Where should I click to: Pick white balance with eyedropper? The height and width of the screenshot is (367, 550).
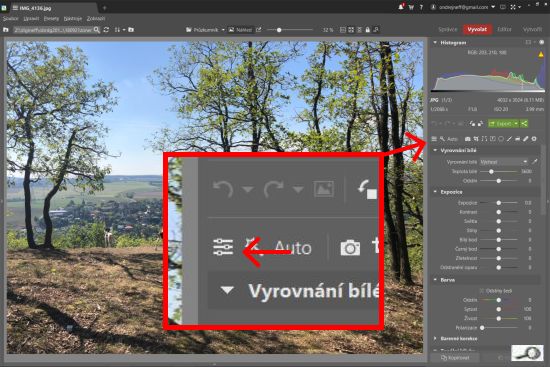535,162
